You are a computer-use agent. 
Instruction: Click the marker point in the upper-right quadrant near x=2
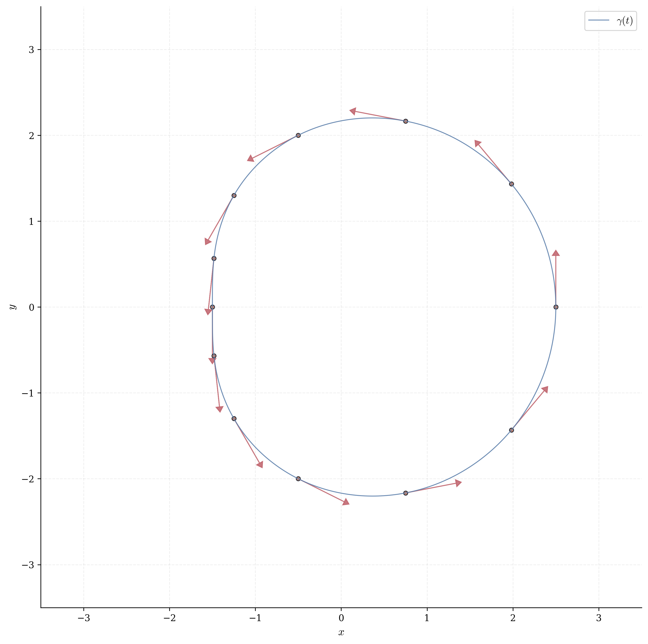point(511,184)
